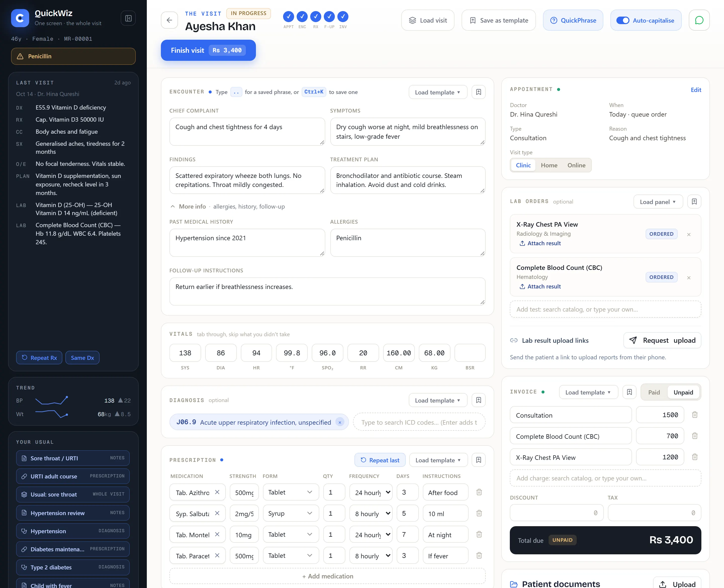
Task: Remove the X-Ray Chest PA View order
Action: tap(688, 234)
